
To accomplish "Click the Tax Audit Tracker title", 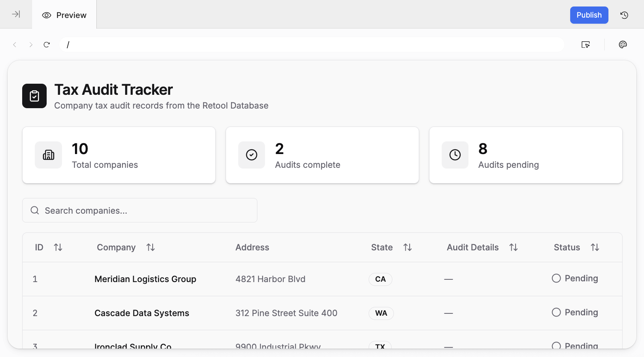I will pos(114,90).
